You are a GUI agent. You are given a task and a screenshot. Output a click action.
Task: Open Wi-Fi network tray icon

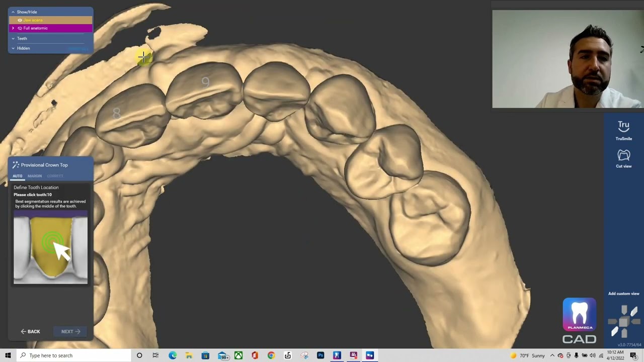point(601,355)
